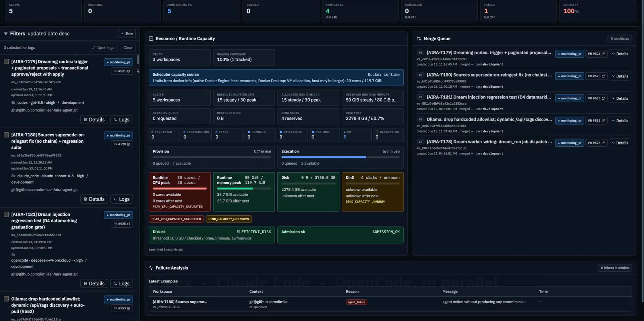Click the Filters funnel icon
The image size is (644, 321).
(6, 34)
